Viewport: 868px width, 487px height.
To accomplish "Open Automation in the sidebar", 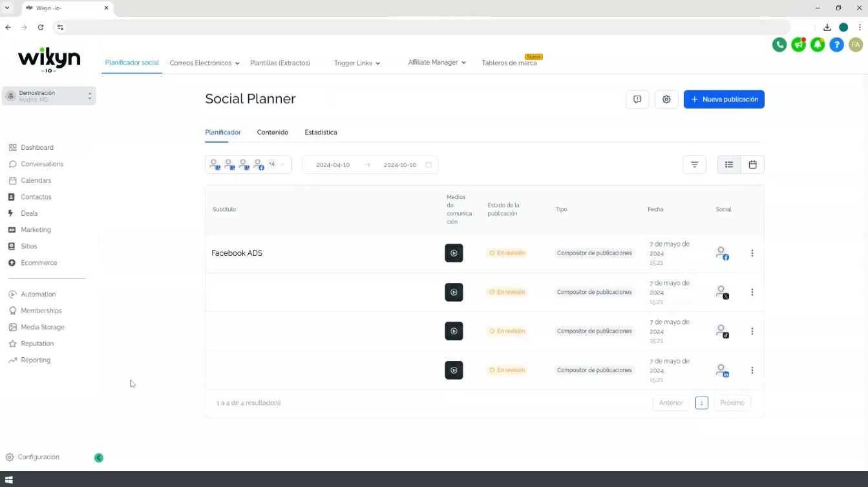I will click(38, 294).
